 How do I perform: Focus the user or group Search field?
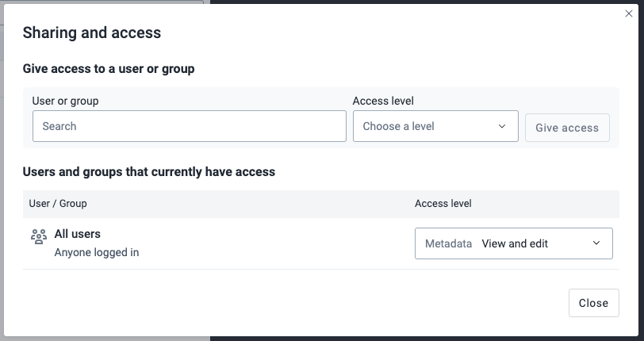tap(189, 126)
